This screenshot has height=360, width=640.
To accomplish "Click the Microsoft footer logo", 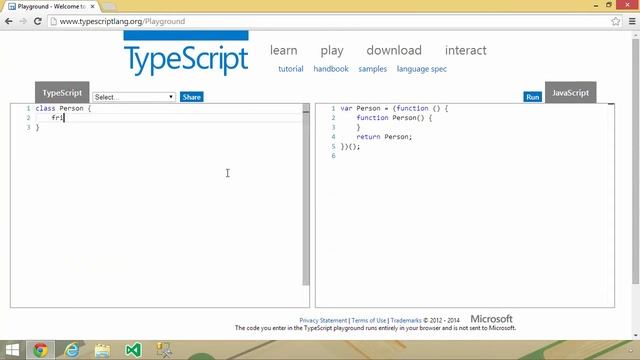I will (491, 319).
